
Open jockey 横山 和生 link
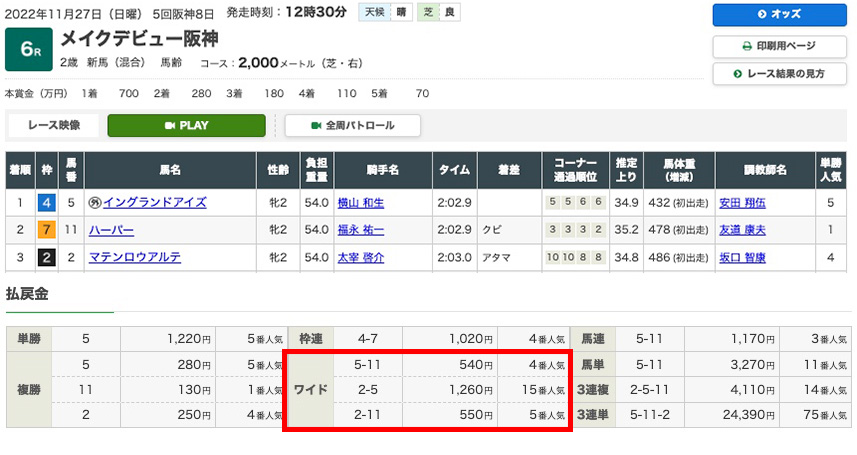click(x=361, y=203)
